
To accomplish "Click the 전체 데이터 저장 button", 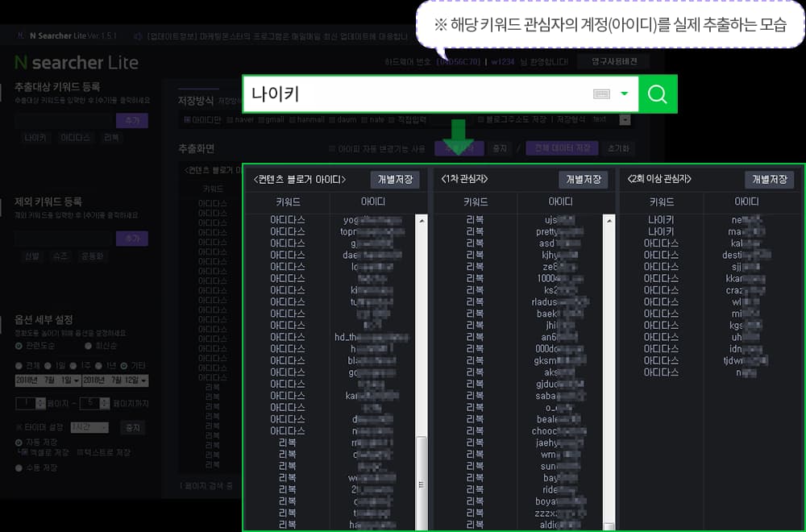I will tap(562, 148).
